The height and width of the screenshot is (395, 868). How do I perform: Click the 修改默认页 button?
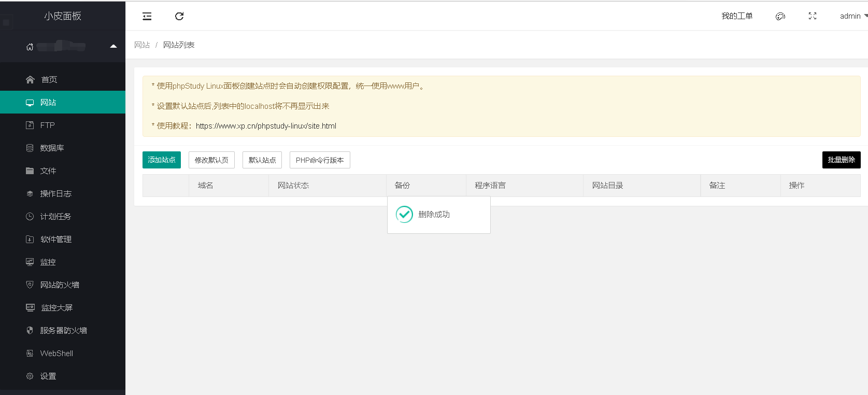pyautogui.click(x=211, y=160)
